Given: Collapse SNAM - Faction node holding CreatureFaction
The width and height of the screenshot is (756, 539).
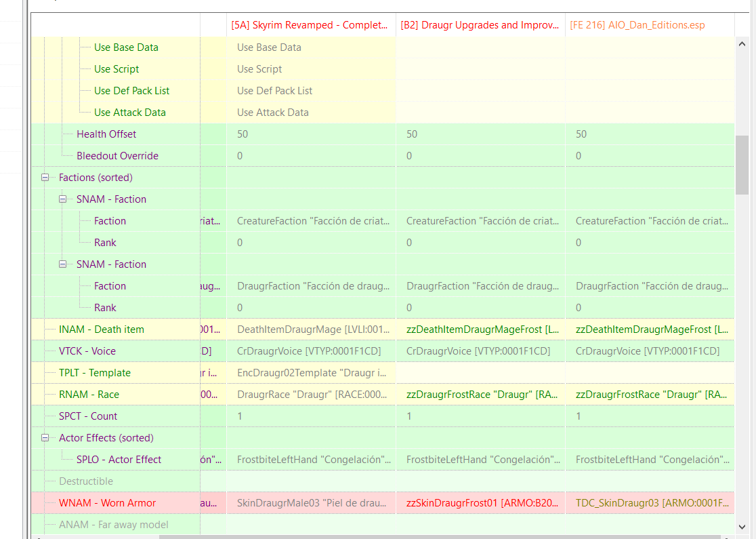Looking at the screenshot, I should click(63, 199).
